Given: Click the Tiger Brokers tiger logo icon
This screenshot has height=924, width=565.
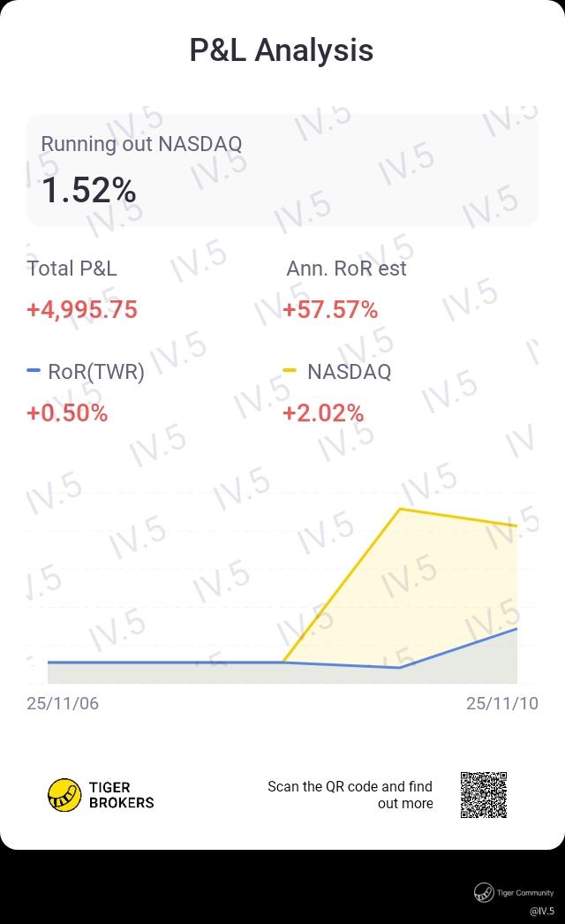Looking at the screenshot, I should coord(64,795).
